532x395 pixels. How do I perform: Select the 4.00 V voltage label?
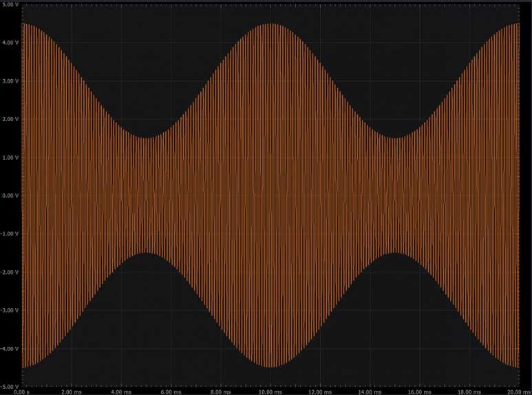pyautogui.click(x=12, y=43)
